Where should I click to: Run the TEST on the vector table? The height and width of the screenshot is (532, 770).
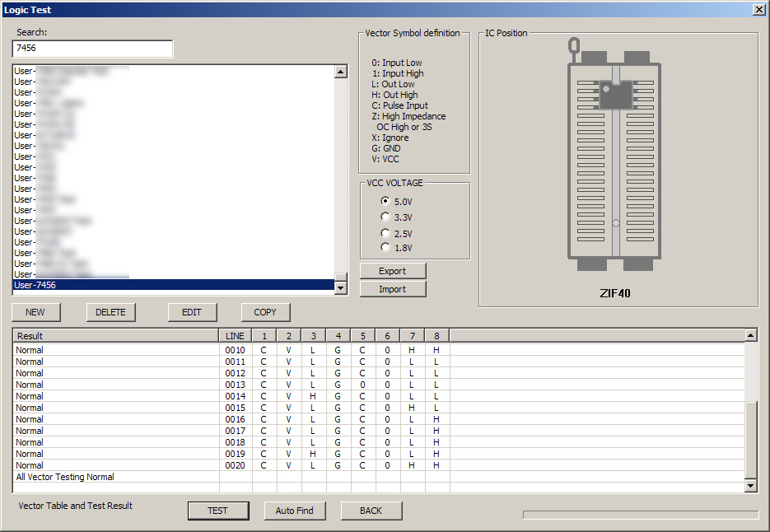(x=218, y=511)
